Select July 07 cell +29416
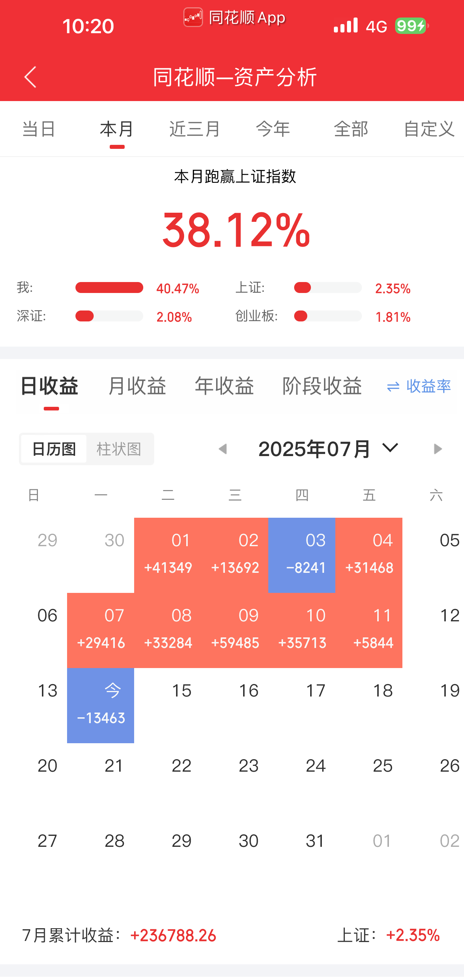The width and height of the screenshot is (464, 980). tap(101, 630)
